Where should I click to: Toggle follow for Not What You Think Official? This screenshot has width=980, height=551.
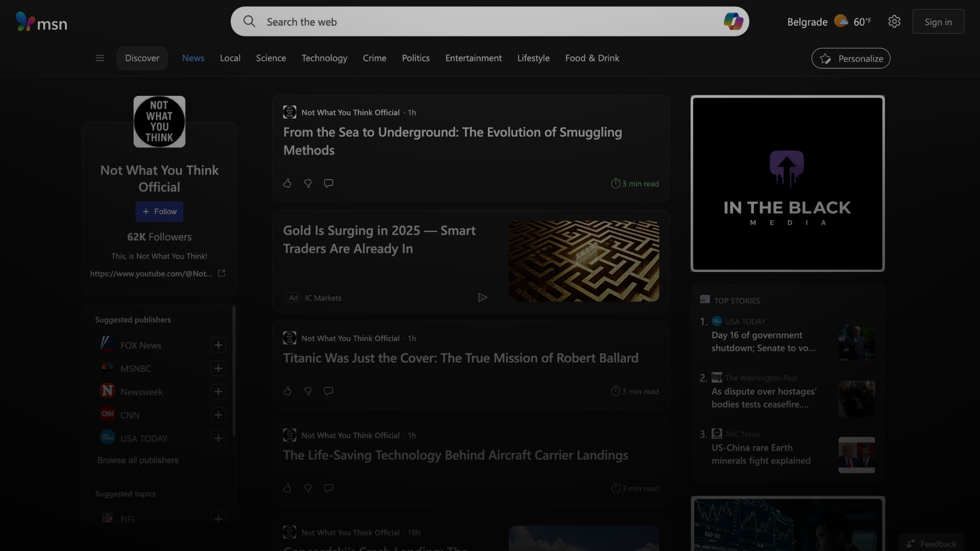(x=159, y=212)
